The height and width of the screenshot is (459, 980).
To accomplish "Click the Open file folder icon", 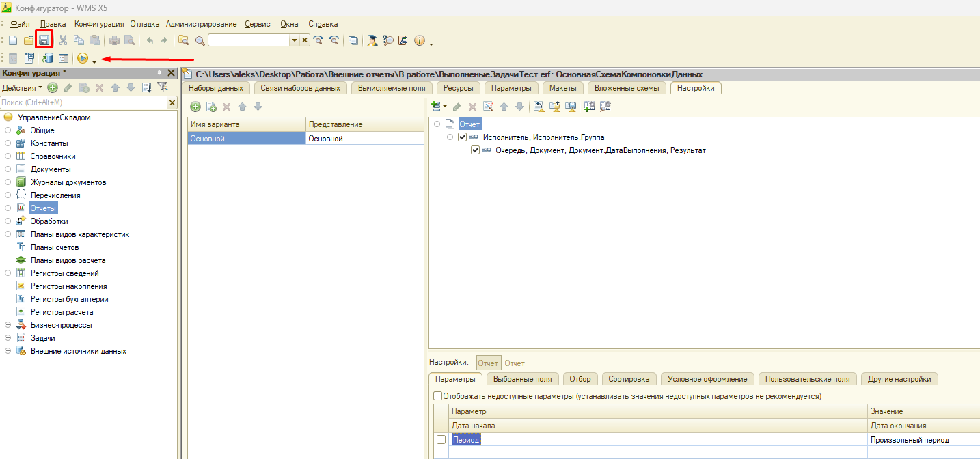I will (x=28, y=40).
